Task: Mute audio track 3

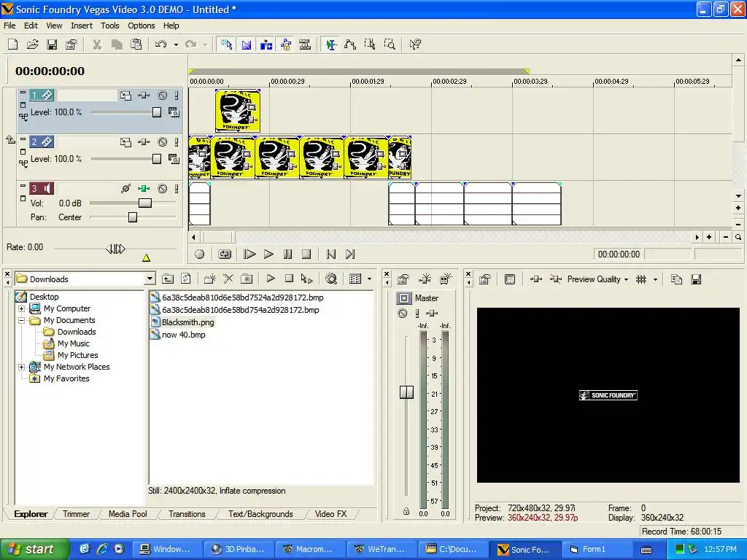Action: coord(163,189)
